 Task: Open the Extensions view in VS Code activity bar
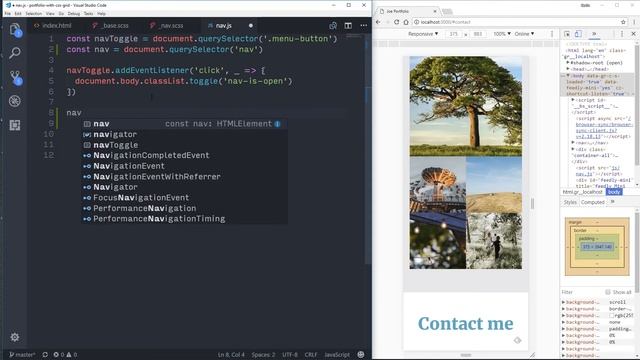click(15, 125)
